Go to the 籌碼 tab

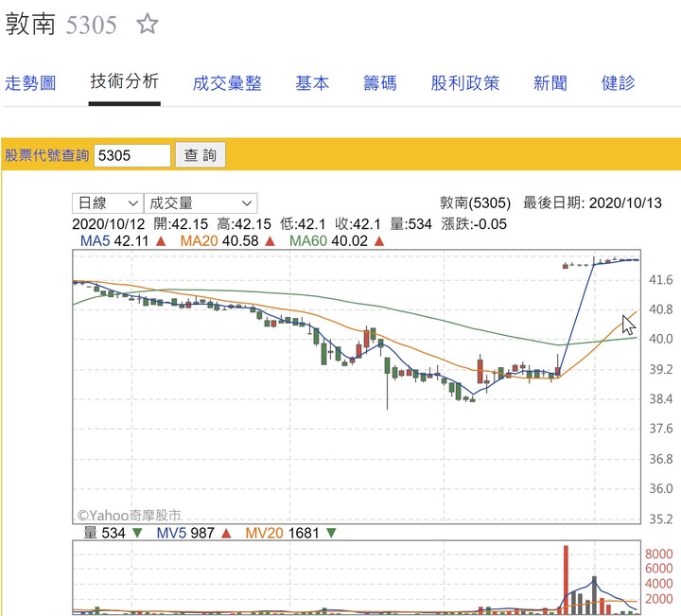point(380,83)
